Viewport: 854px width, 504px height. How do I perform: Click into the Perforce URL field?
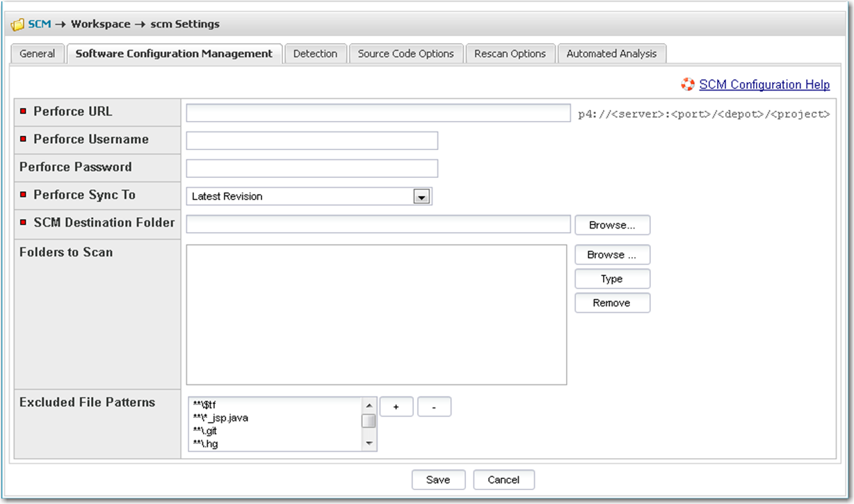[378, 113]
